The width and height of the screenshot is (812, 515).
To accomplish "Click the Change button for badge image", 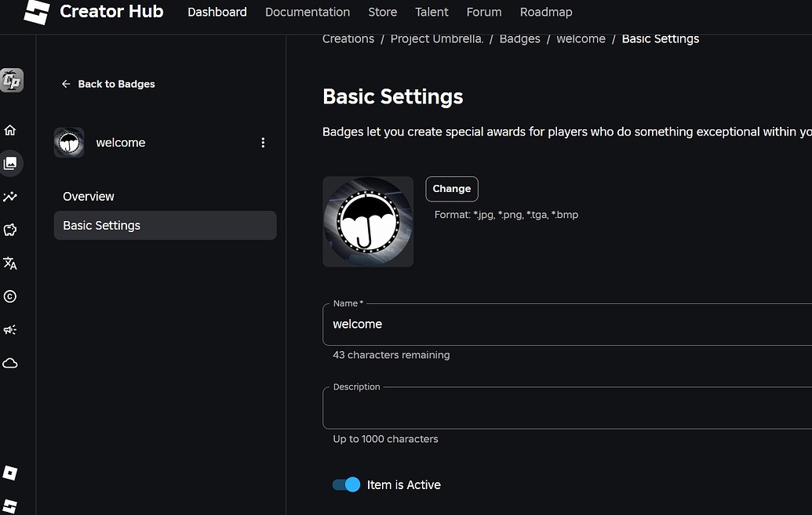I will coord(451,188).
